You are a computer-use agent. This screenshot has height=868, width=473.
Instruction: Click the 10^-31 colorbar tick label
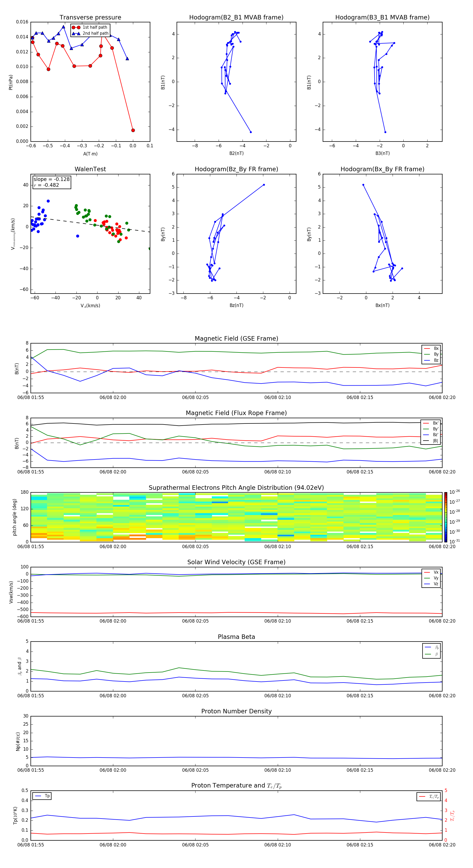[455, 542]
